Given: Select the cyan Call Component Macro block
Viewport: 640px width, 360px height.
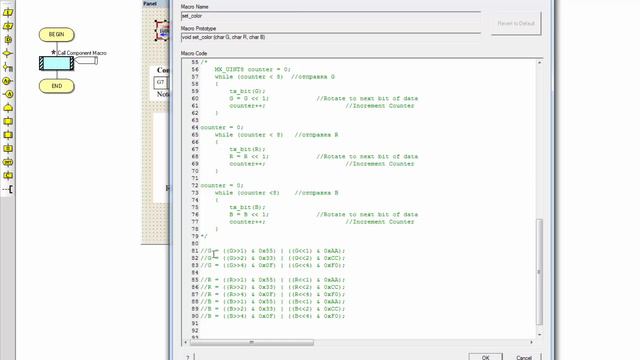Looking at the screenshot, I should 57,63.
